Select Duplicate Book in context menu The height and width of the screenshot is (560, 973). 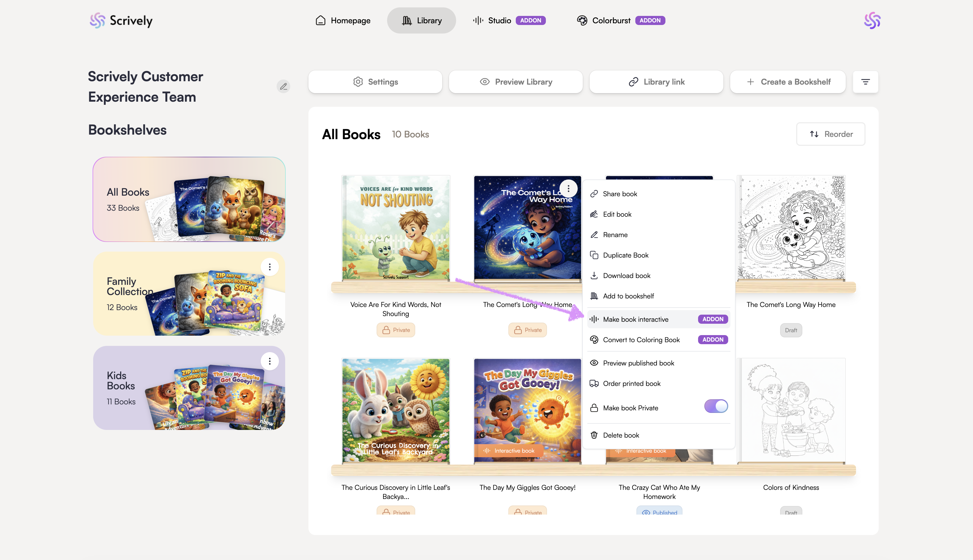pos(625,255)
